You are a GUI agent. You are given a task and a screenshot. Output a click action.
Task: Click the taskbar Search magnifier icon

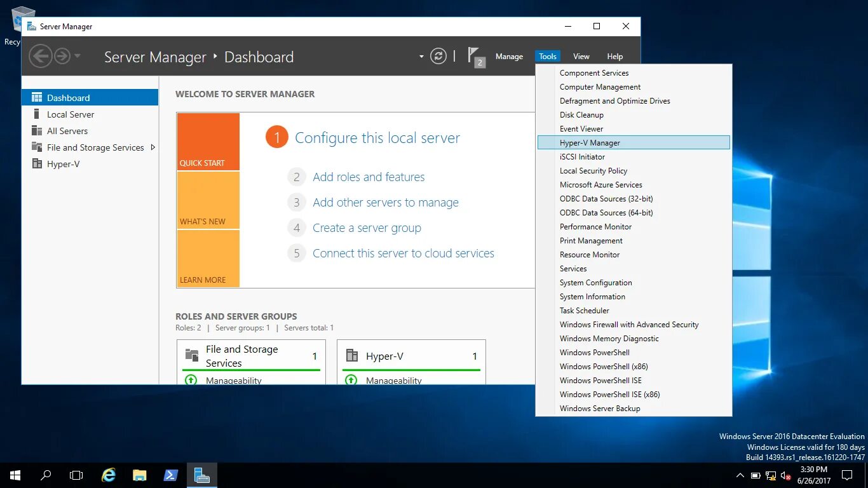[46, 475]
